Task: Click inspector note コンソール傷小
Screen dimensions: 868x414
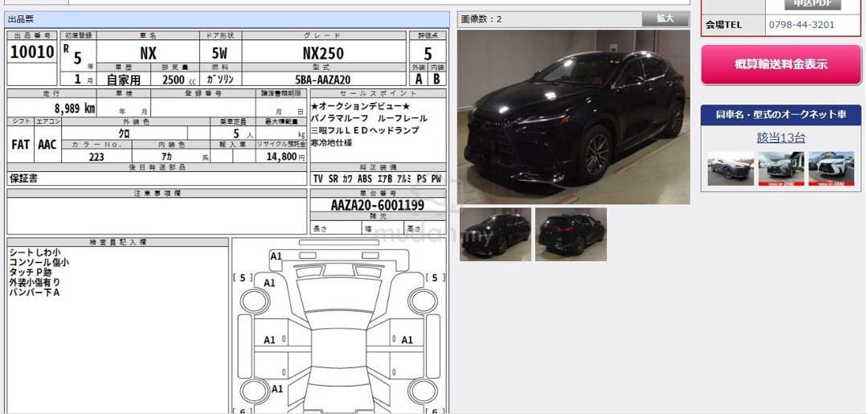Action: pos(39,262)
